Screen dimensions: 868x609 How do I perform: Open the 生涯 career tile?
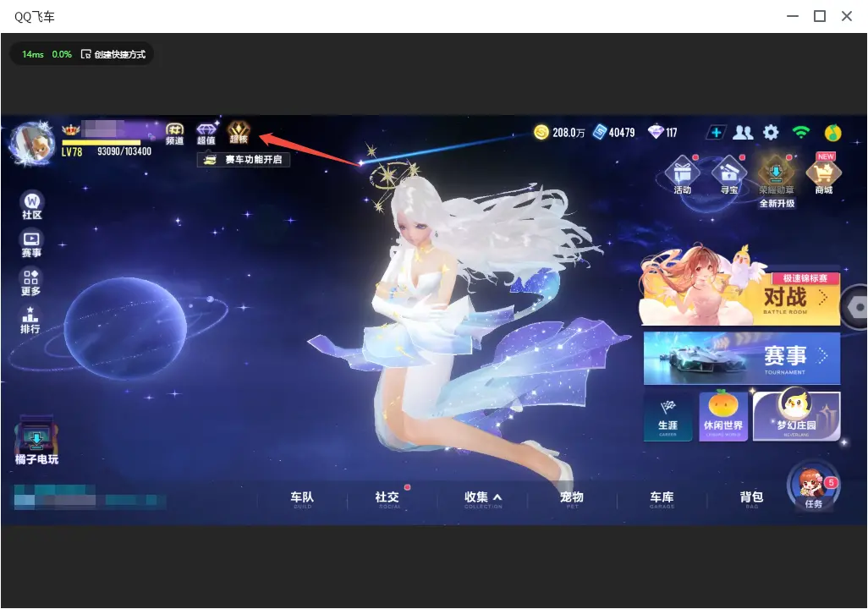click(x=668, y=416)
